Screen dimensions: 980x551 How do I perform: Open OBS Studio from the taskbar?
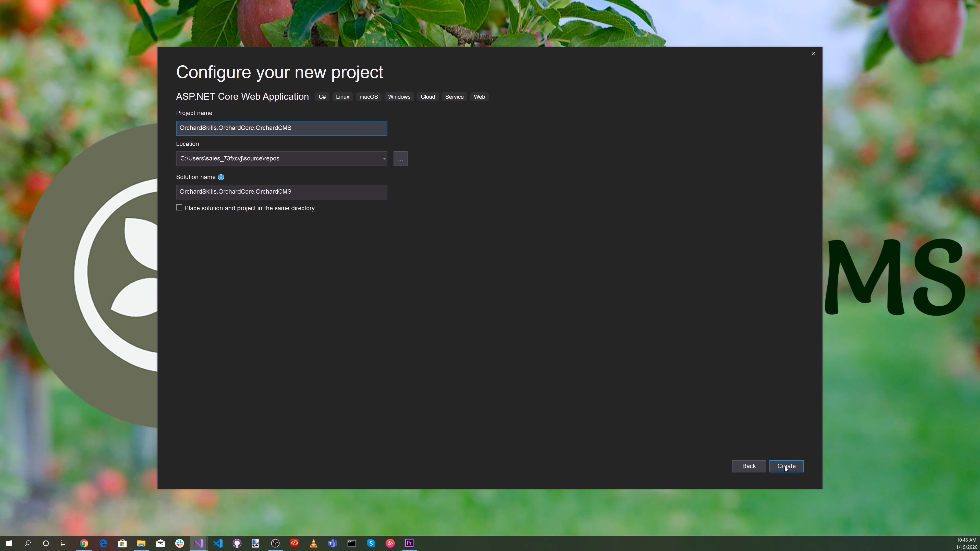point(275,543)
